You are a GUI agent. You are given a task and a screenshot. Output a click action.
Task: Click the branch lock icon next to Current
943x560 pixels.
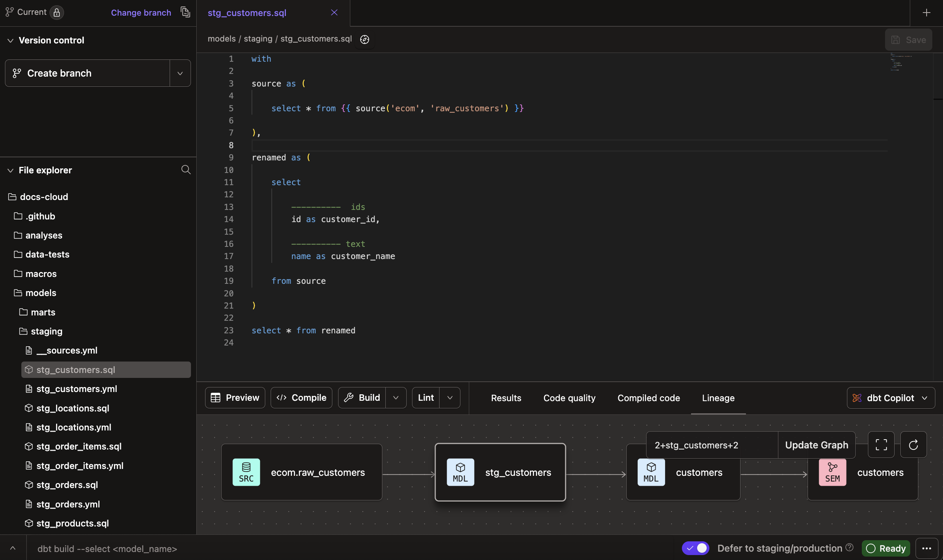pyautogui.click(x=56, y=12)
